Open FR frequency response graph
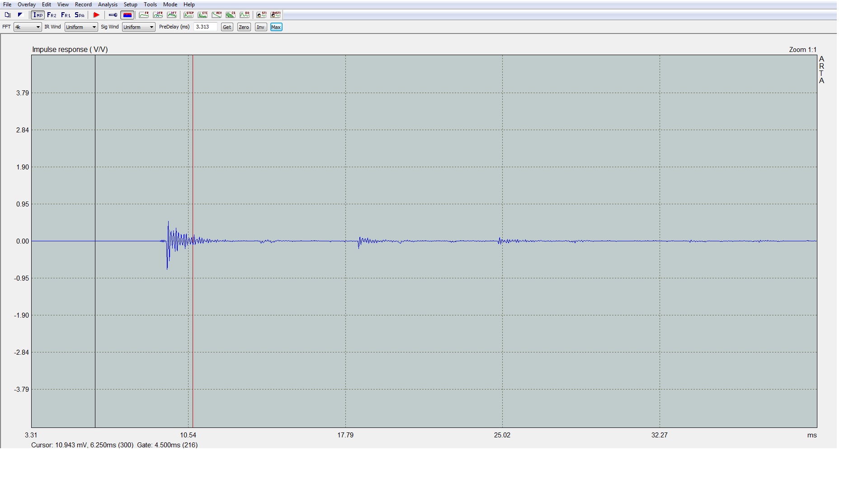 coord(144,15)
